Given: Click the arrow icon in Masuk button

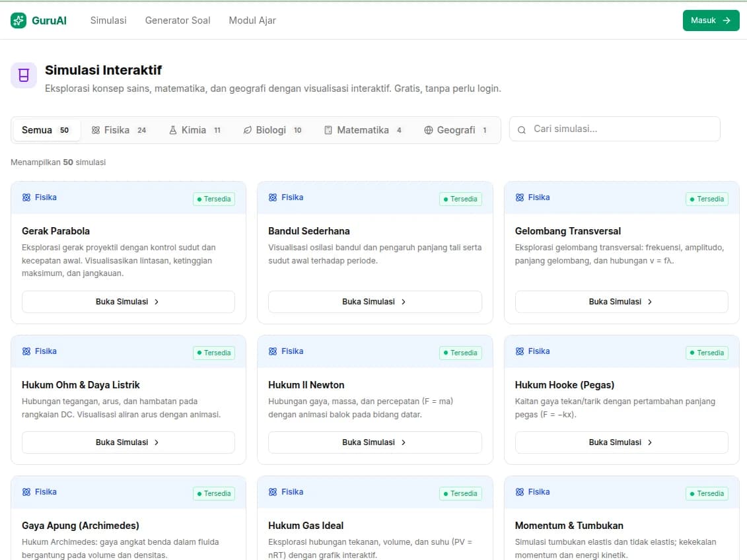Looking at the screenshot, I should [727, 20].
